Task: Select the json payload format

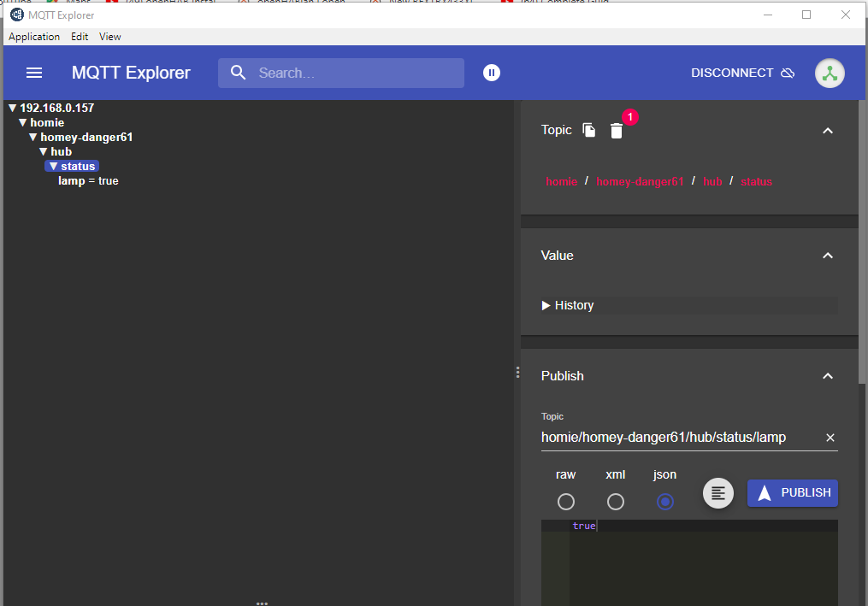Action: [664, 502]
